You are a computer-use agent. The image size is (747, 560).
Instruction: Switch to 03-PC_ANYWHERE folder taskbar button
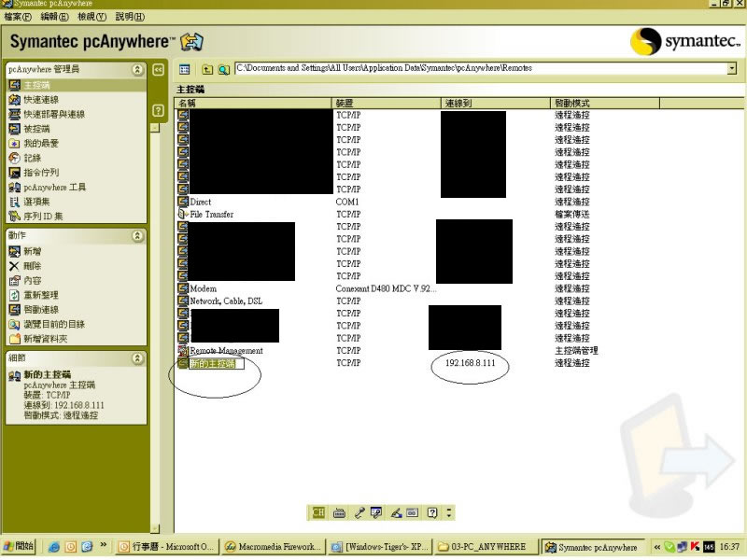[x=486, y=547]
